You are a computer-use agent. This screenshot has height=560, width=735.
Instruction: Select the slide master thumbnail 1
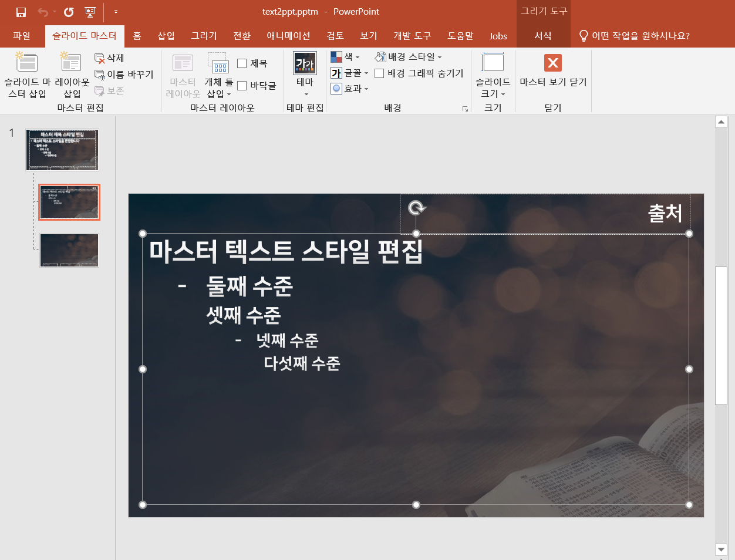[62, 150]
